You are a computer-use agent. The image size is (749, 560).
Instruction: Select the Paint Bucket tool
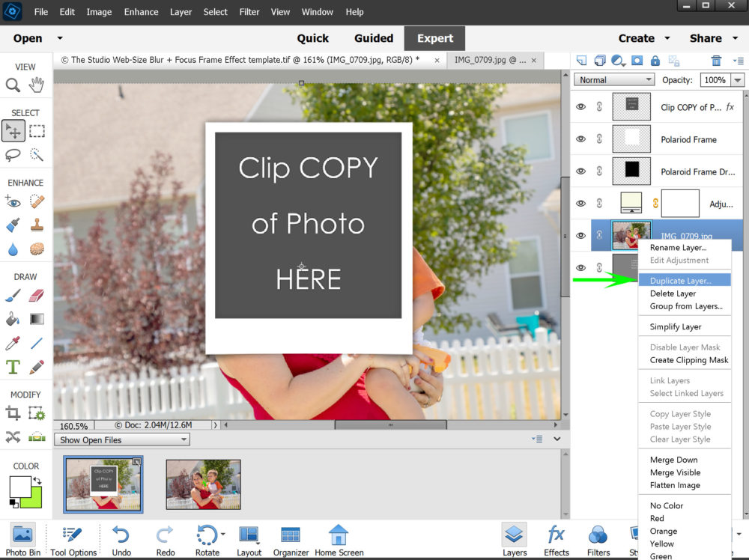coord(13,319)
